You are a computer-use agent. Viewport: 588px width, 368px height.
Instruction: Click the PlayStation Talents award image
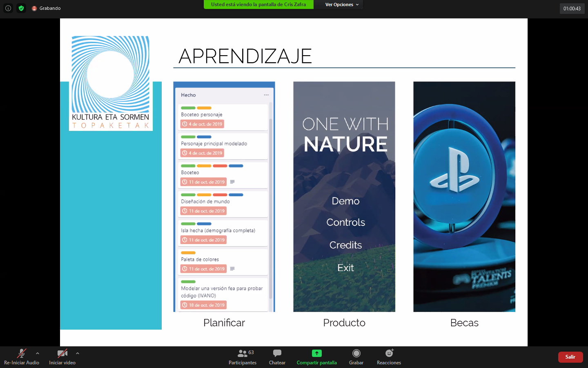pyautogui.click(x=464, y=196)
